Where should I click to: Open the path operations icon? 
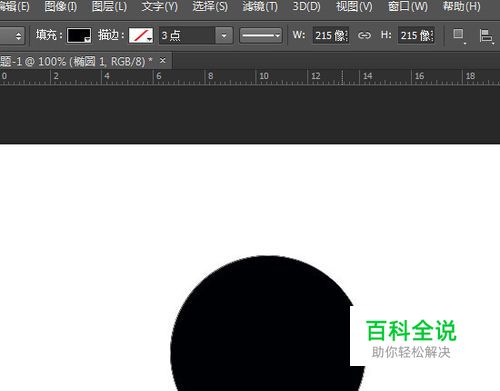pyautogui.click(x=459, y=36)
